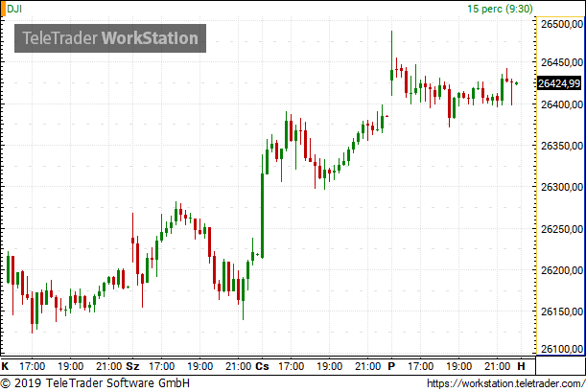
Task: Click the 21:00 label just before H
Action: tap(497, 366)
